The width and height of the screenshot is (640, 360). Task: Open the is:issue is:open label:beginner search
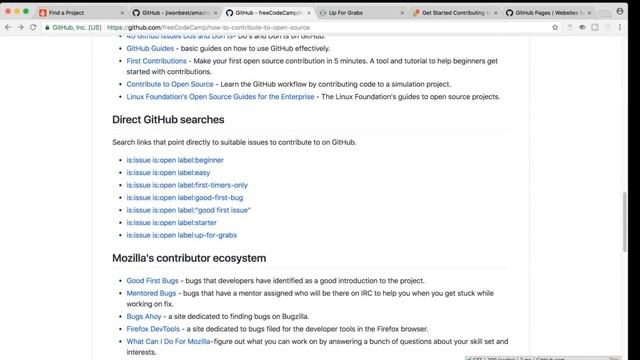[x=175, y=160]
